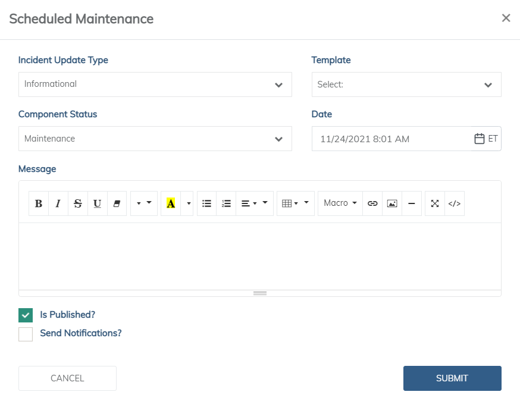This screenshot has height=420, width=520.
Task: Insert a numbered ordered list
Action: [x=226, y=203]
